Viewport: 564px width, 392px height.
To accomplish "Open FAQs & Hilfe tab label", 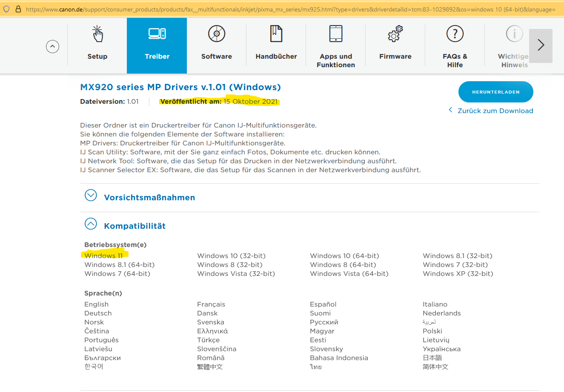I will coord(455,61).
